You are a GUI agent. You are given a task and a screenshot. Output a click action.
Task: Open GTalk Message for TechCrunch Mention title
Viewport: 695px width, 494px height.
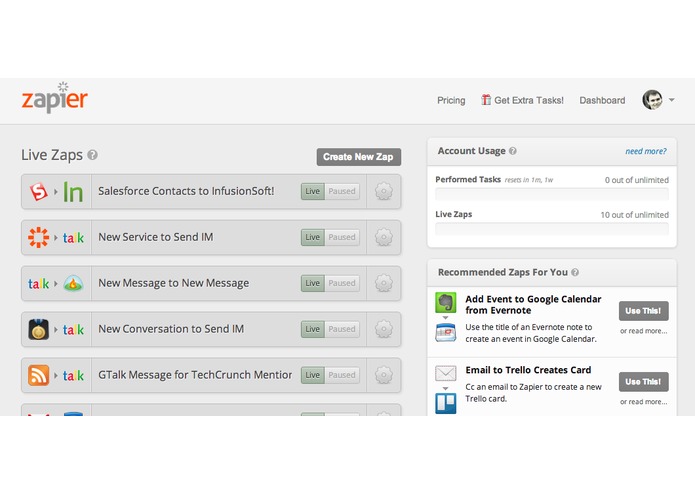(x=195, y=375)
